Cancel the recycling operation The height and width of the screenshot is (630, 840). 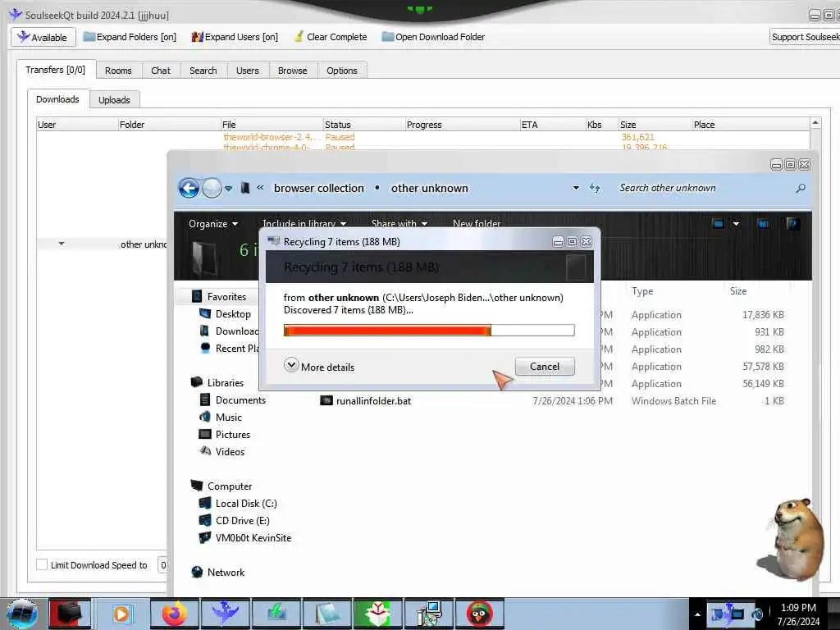point(545,367)
